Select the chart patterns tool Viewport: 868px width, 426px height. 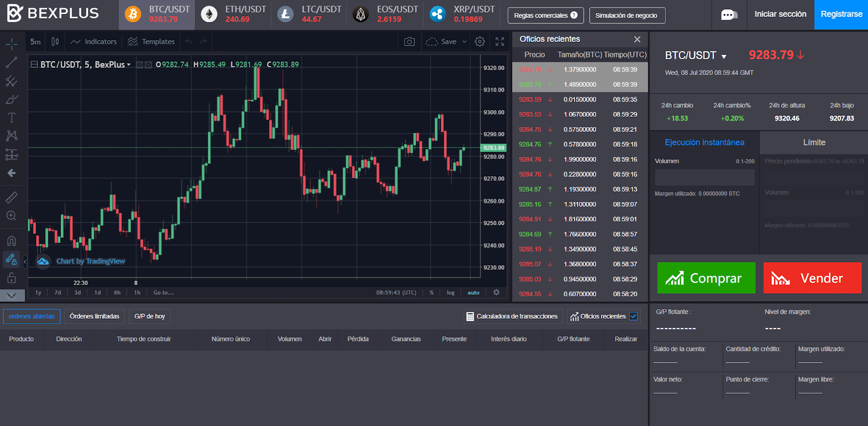(11, 136)
